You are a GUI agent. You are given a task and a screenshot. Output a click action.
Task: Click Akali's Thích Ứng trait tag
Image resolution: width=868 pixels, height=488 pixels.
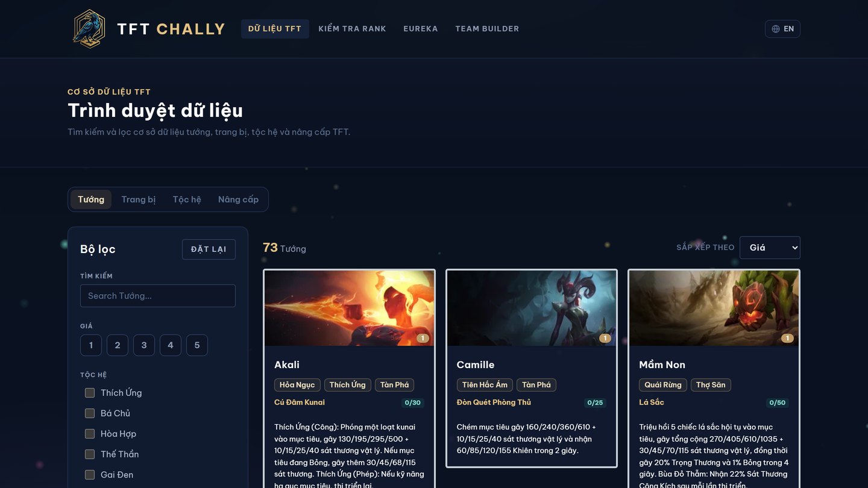tap(347, 385)
